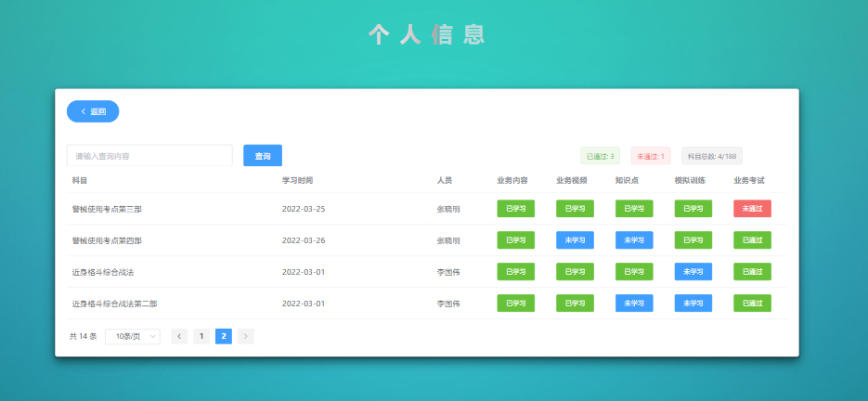
Task: Click 模拟训练 未学习 in 近身格斗综合战法 first-part row
Action: tap(693, 272)
